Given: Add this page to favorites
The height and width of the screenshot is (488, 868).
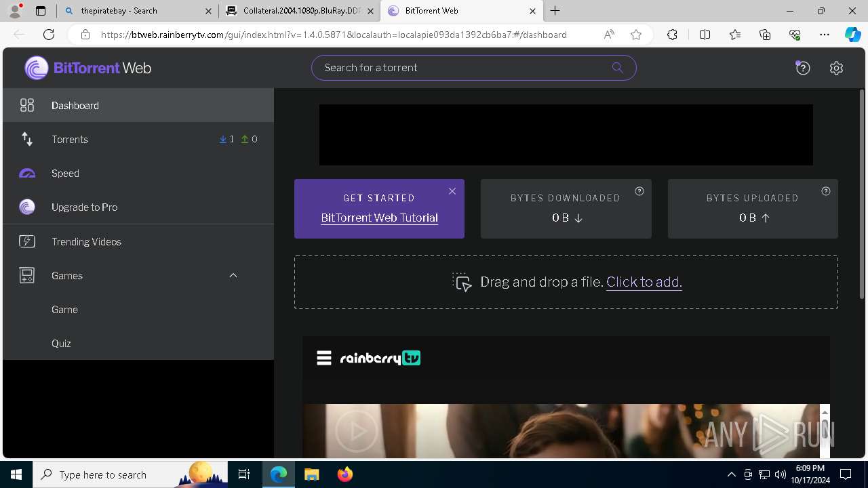Looking at the screenshot, I should (636, 35).
